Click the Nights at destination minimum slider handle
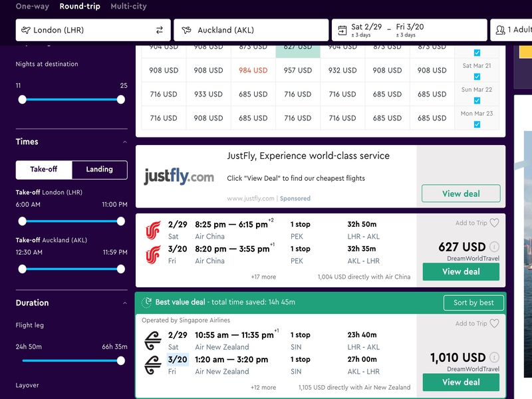 tap(23, 100)
